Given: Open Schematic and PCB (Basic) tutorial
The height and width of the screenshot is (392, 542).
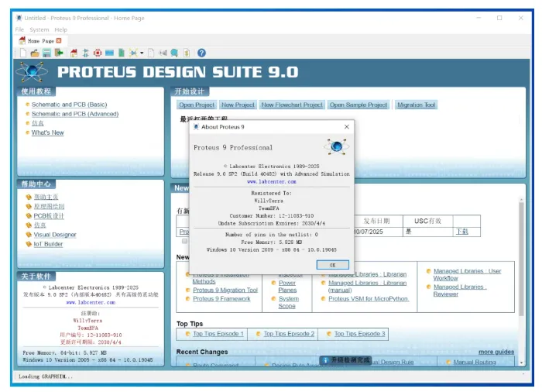Looking at the screenshot, I should pyautogui.click(x=69, y=105).
